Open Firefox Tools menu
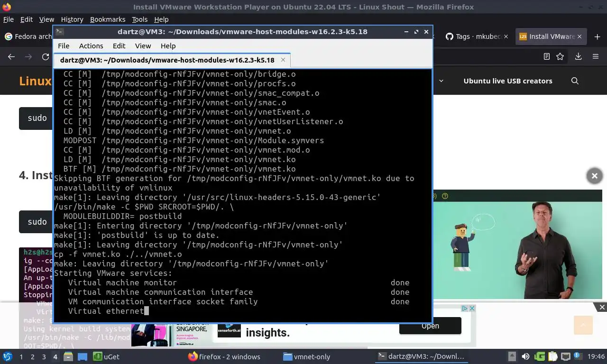607x364 pixels. pos(140,19)
